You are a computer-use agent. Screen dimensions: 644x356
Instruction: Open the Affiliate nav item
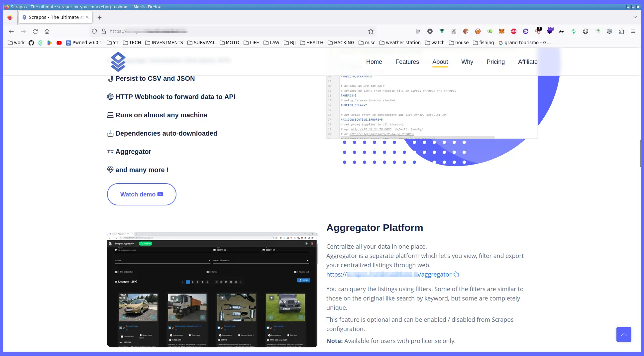pyautogui.click(x=528, y=62)
